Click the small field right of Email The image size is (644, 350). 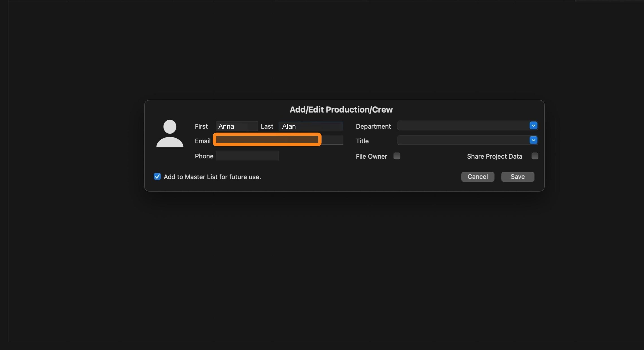(x=332, y=140)
